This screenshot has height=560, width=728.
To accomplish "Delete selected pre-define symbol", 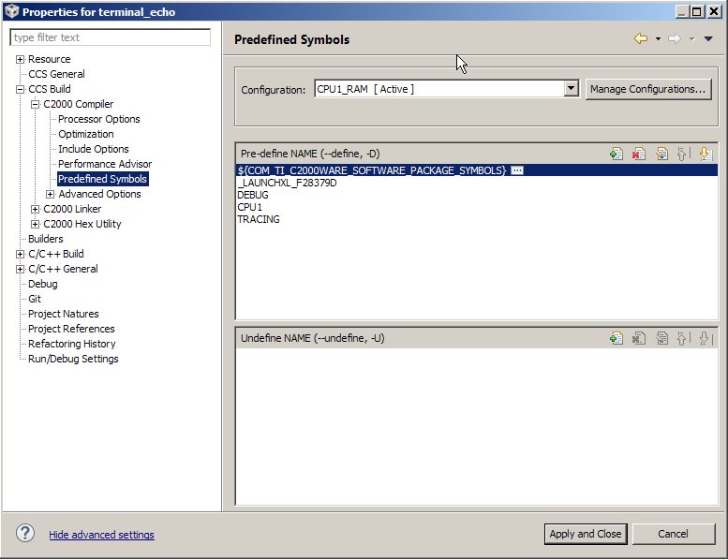I will click(x=639, y=154).
